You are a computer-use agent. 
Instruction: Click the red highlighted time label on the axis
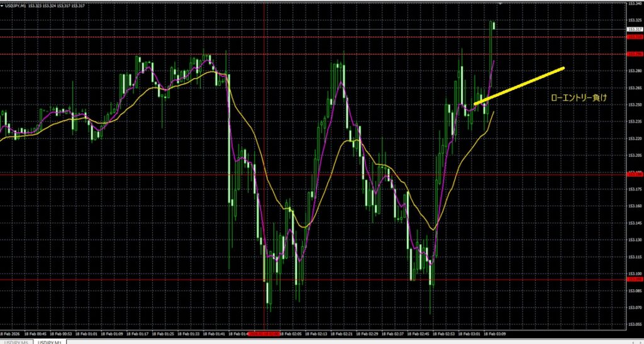pos(264,334)
